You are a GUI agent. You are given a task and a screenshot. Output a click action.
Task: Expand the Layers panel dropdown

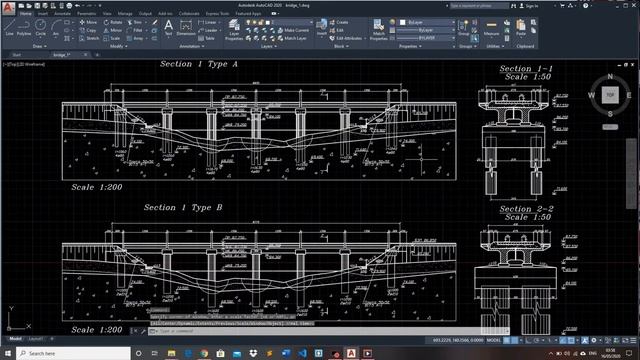click(269, 47)
